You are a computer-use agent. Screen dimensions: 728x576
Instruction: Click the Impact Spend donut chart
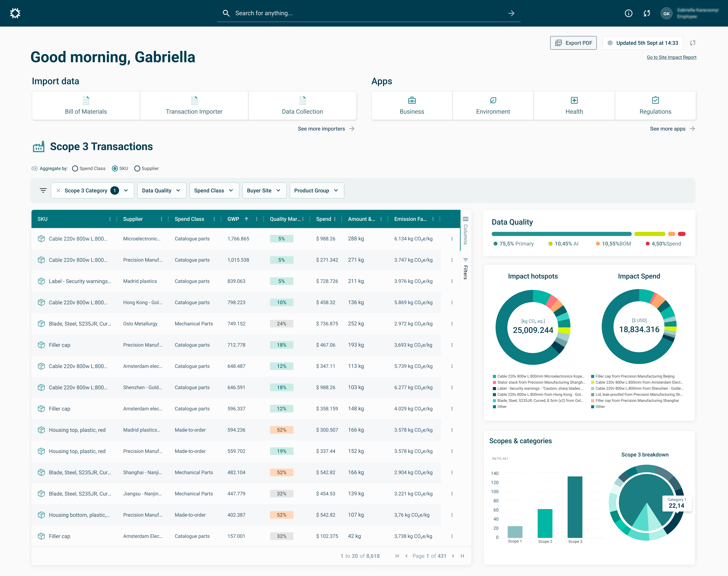(x=639, y=326)
